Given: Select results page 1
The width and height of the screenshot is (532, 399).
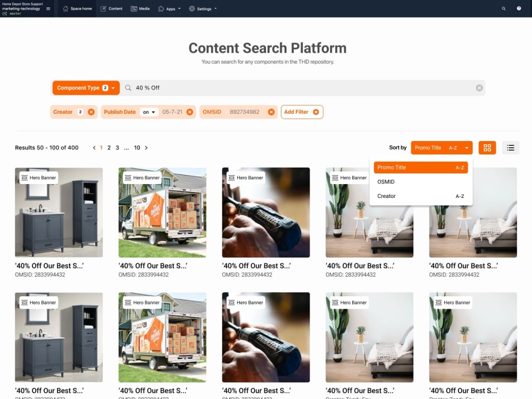Looking at the screenshot, I should (101, 147).
